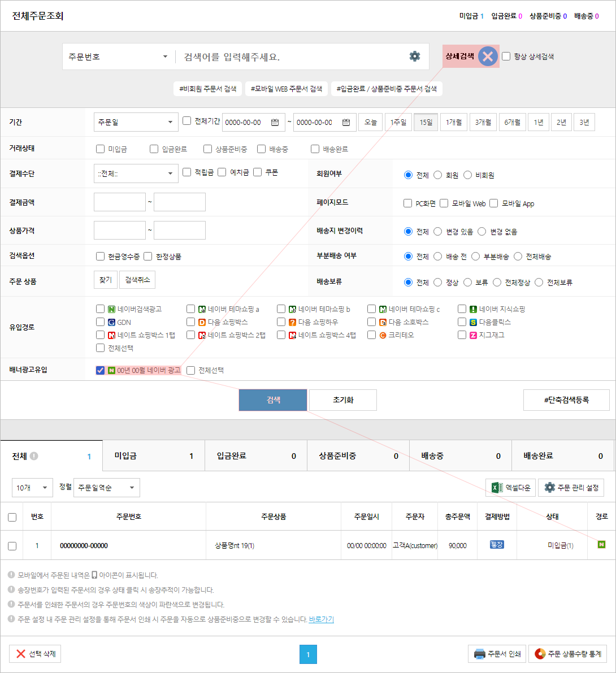Click the 통장 payment badge
Image resolution: width=616 pixels, height=673 pixels.
pos(497,545)
